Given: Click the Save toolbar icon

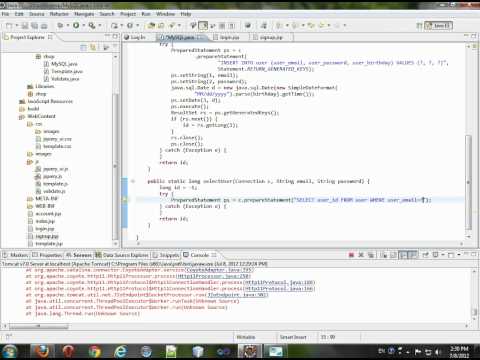Looking at the screenshot, I should [x=25, y=26].
